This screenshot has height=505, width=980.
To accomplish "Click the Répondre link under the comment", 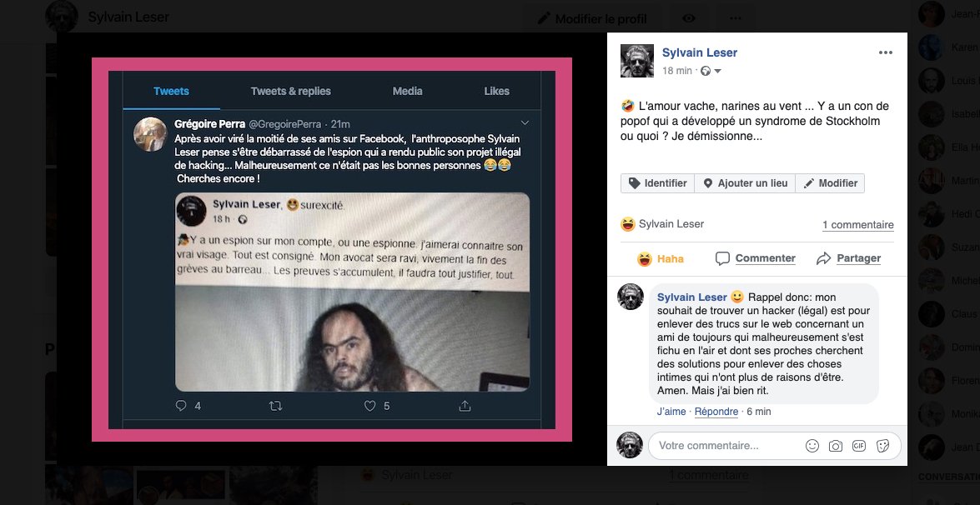I will [716, 412].
